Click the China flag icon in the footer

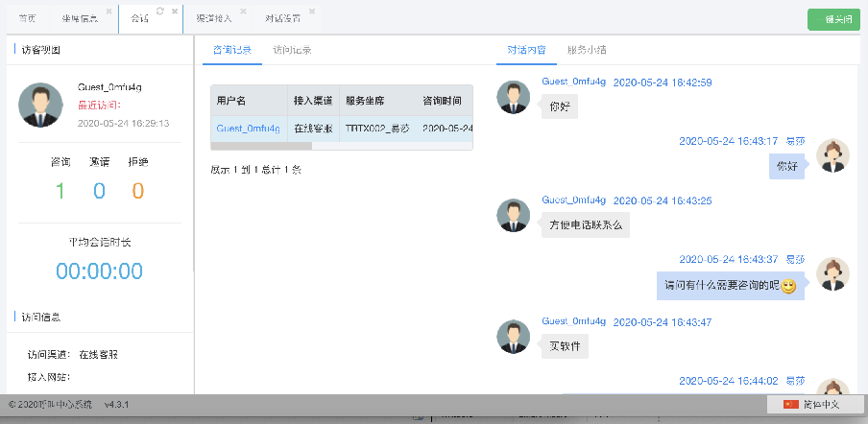(791, 405)
